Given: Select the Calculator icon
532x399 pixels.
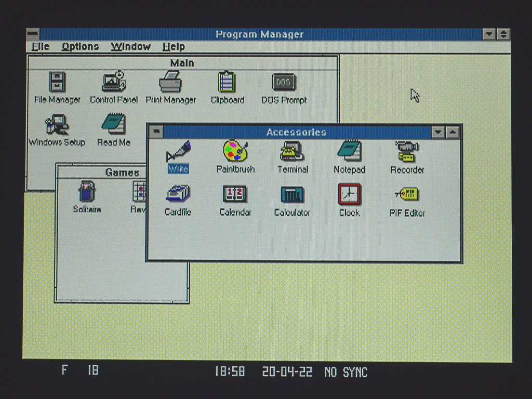Looking at the screenshot, I should click(292, 195).
